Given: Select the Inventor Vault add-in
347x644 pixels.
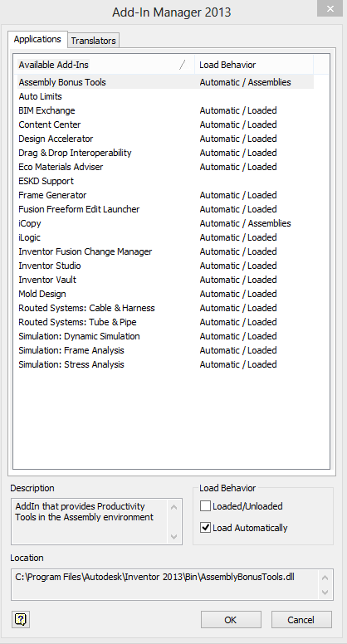Looking at the screenshot, I should 164,280.
